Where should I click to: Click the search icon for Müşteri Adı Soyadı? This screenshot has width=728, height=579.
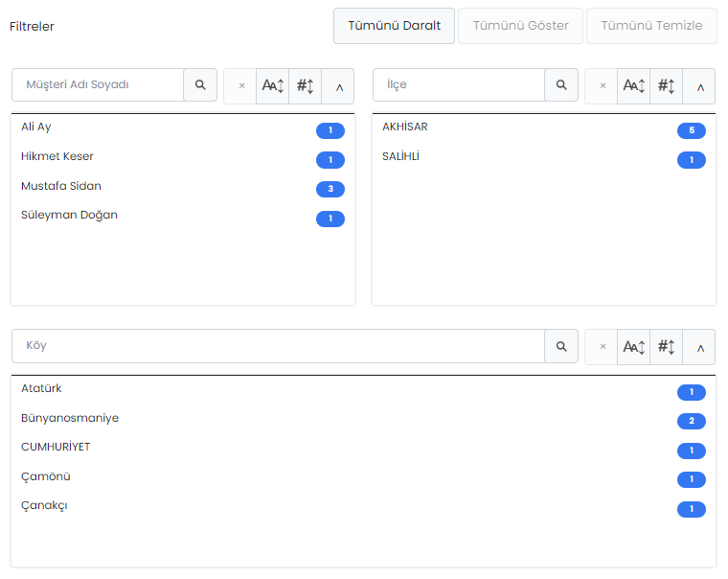(x=200, y=85)
